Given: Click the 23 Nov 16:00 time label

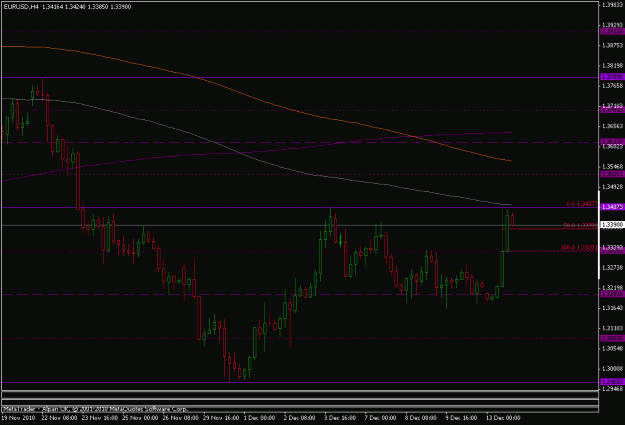Looking at the screenshot, I should click(100, 418).
